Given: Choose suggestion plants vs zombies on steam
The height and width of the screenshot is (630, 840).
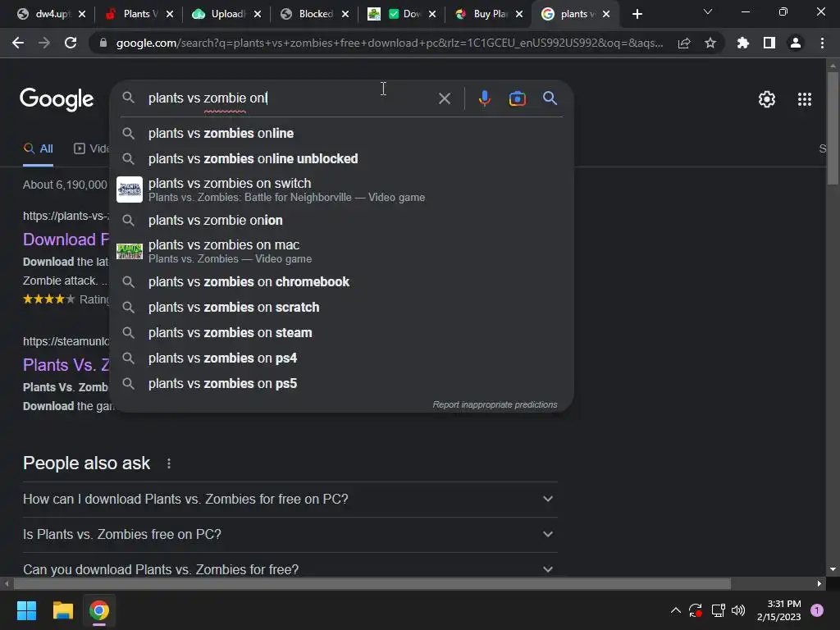Looking at the screenshot, I should [341, 333].
